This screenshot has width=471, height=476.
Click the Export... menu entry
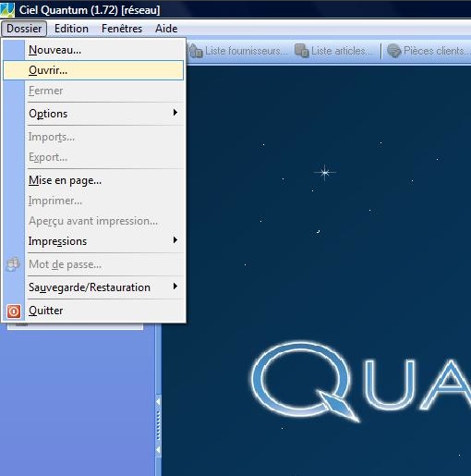[93, 157]
